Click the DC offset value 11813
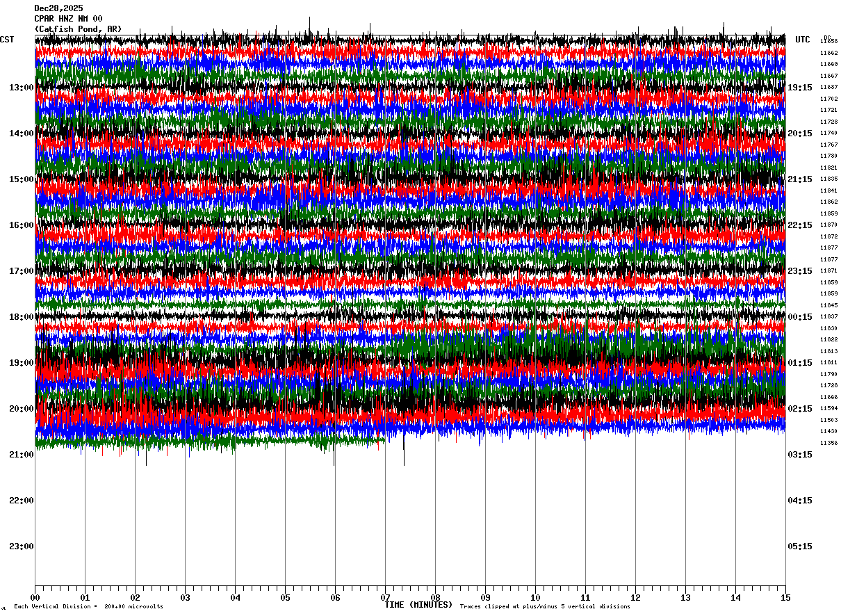841x616 pixels. (x=829, y=351)
